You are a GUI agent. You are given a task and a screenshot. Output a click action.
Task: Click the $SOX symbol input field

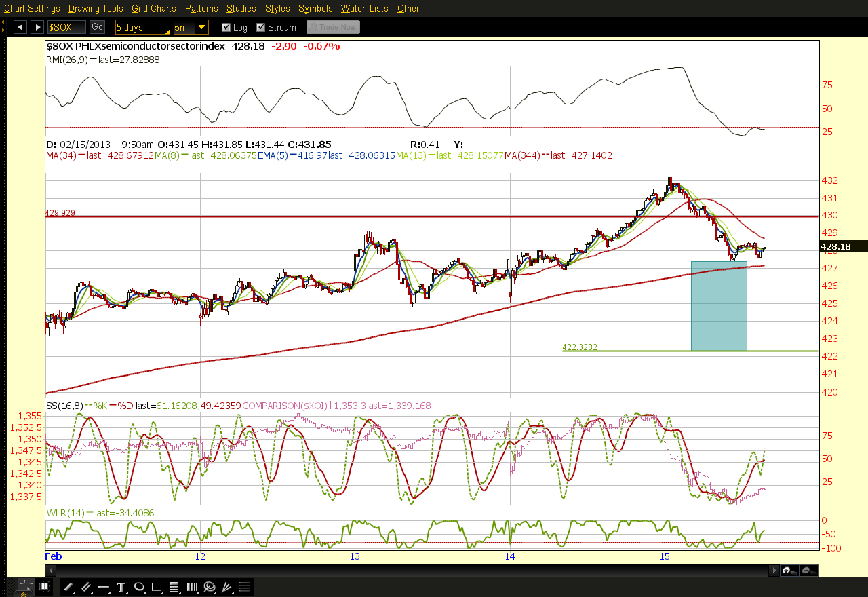point(67,27)
